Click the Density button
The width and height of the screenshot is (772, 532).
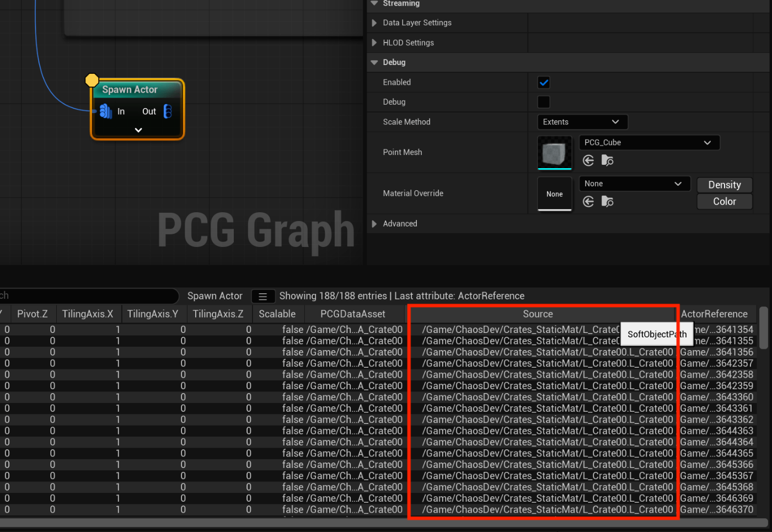click(x=725, y=185)
